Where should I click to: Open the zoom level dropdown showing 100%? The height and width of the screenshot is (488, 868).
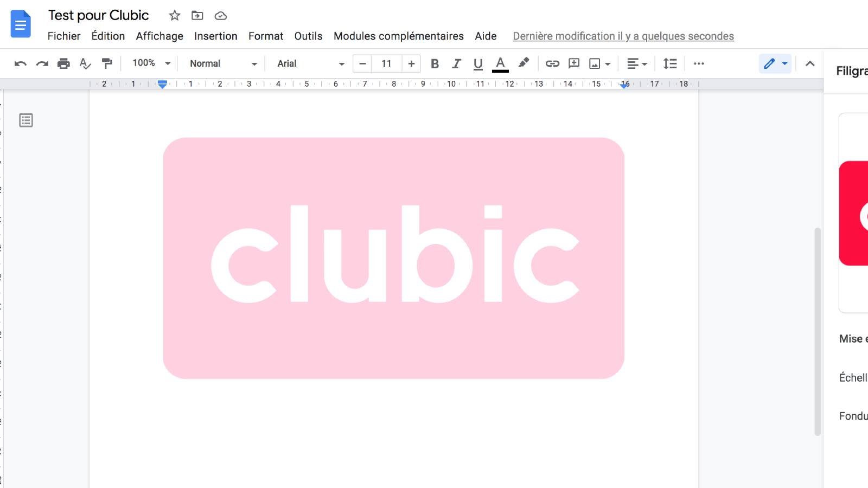pos(149,63)
